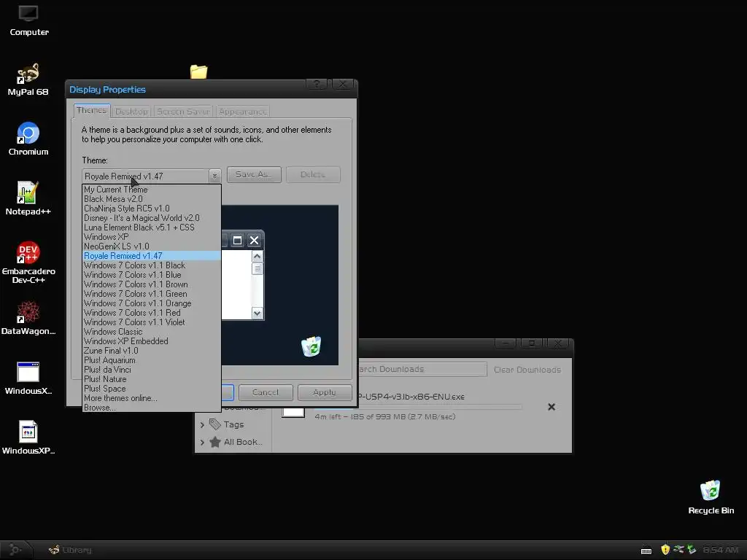Click the Save As... button
This screenshot has width=747, height=560.
(254, 174)
